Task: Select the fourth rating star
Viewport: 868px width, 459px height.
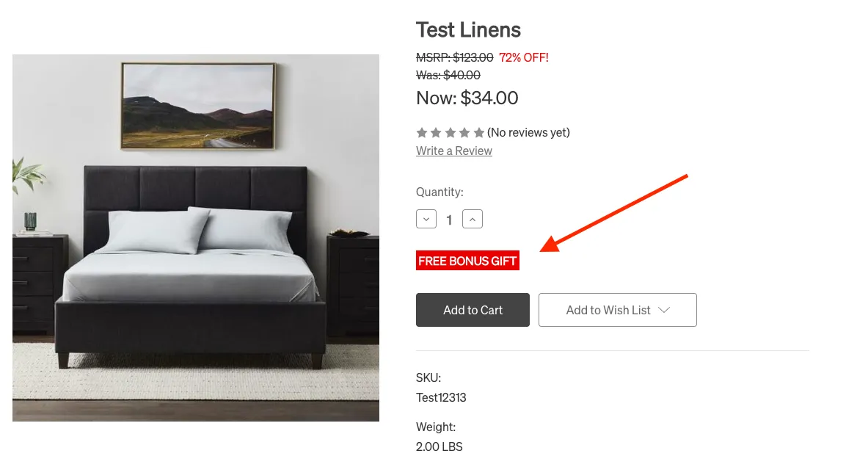Action: 464,132
